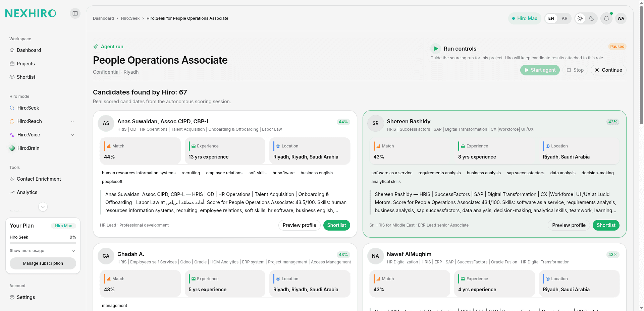Click 43% score badge on Shereen card
644x311 pixels.
[x=613, y=122]
